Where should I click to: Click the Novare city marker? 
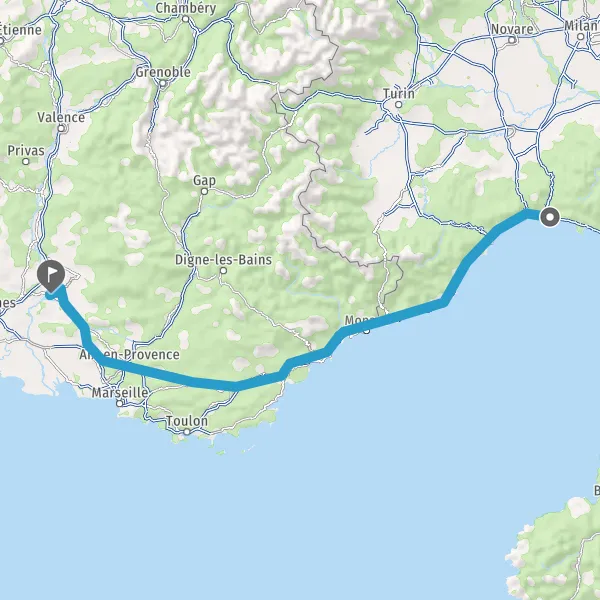512,40
